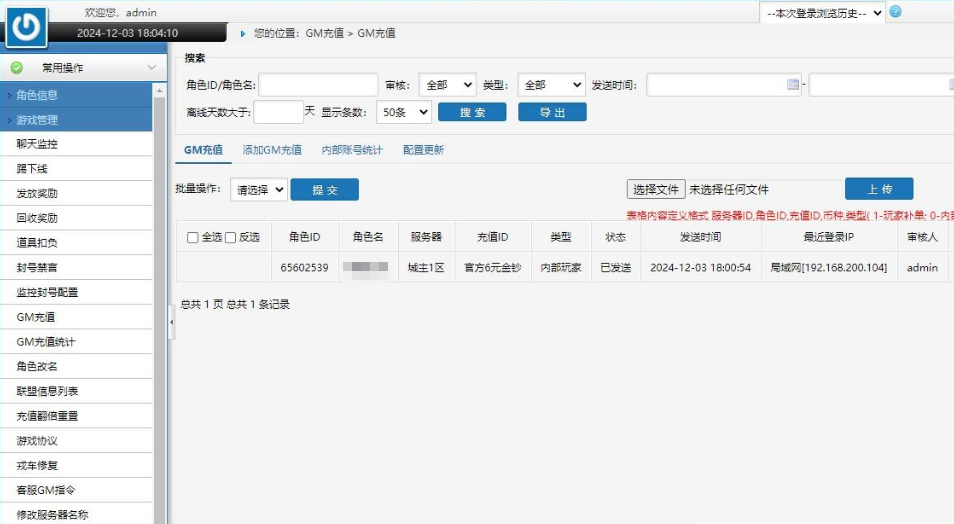954x524 pixels.
Task: Switch to the GM充值 tab
Action: pos(203,150)
